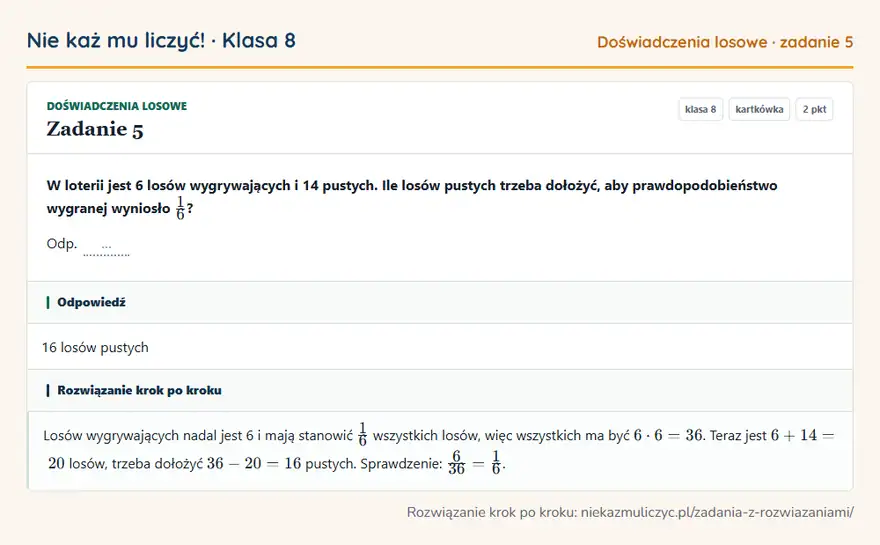Click the check fraction '6/36 = 1/6'

tap(475, 463)
